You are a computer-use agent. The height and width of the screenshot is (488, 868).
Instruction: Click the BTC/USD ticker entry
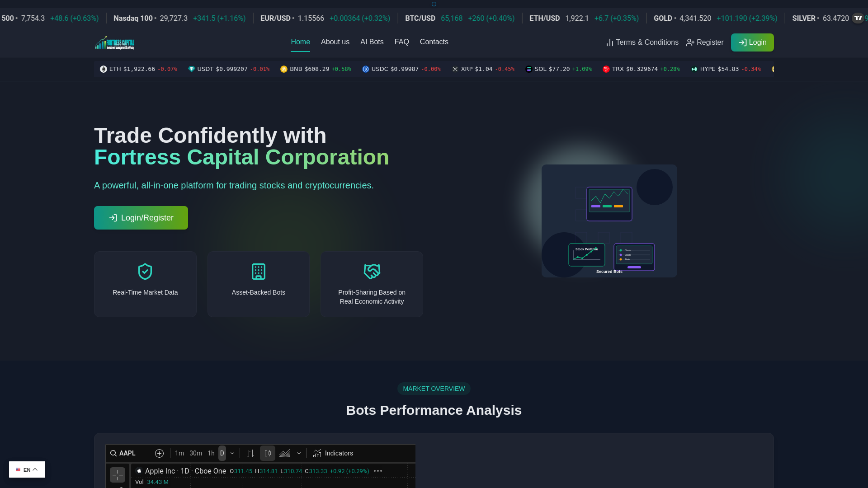coord(460,19)
